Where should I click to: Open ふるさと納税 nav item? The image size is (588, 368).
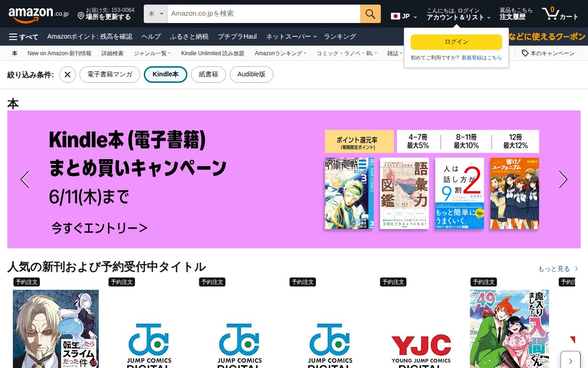tap(189, 37)
